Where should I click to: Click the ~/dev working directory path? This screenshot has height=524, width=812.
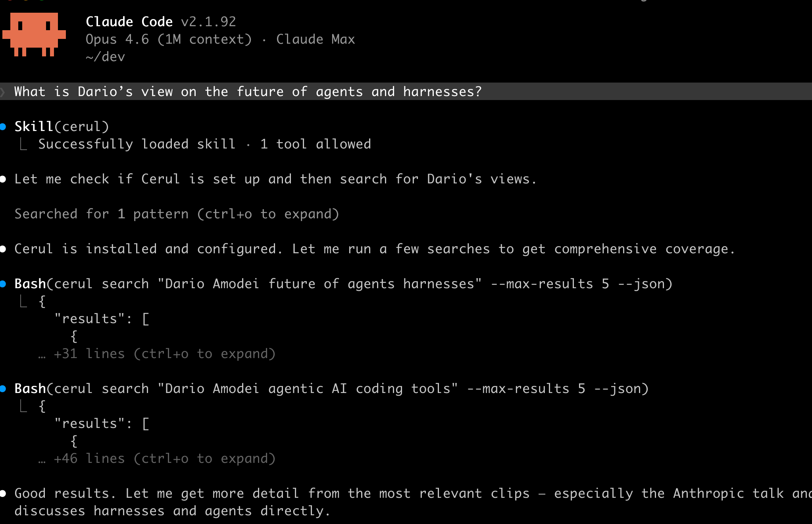tap(105, 57)
